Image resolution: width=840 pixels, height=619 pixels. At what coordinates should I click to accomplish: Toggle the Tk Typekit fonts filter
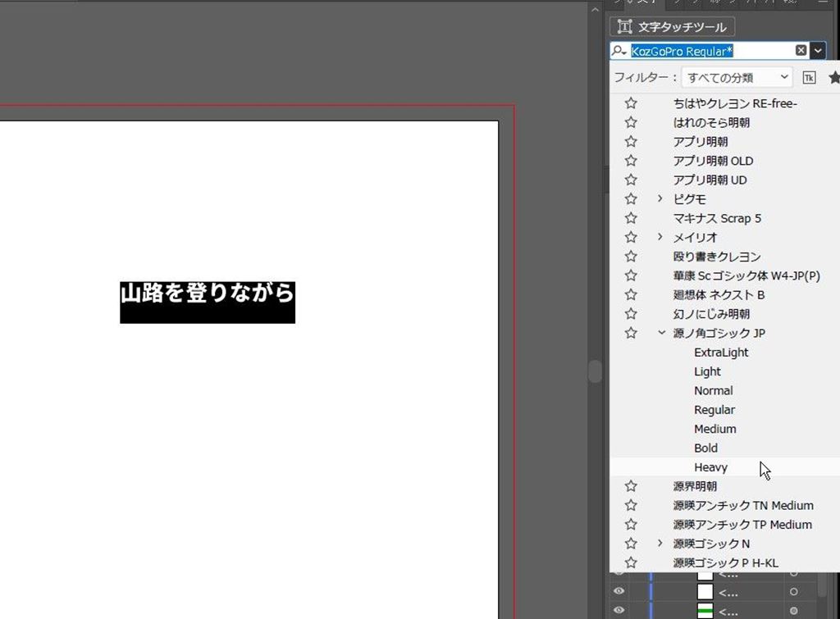809,78
